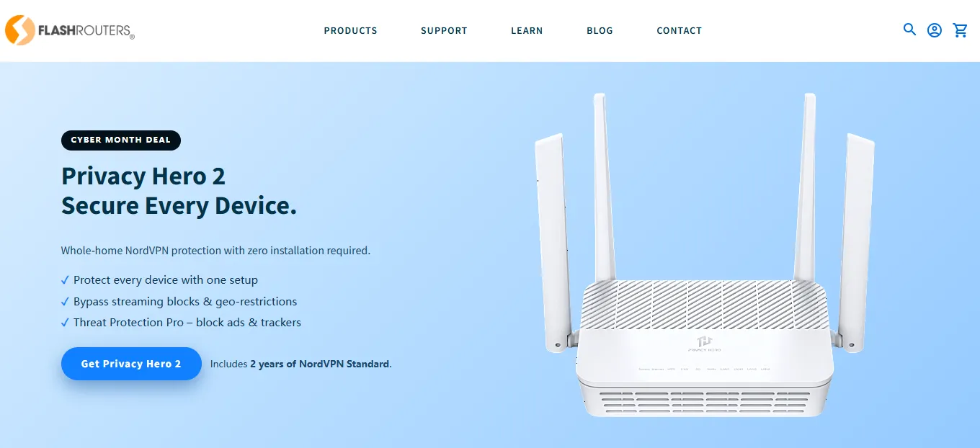Click checkmark beside 'Bypass streaming blocks & geo-restrictions'
The image size is (980, 448).
point(66,302)
